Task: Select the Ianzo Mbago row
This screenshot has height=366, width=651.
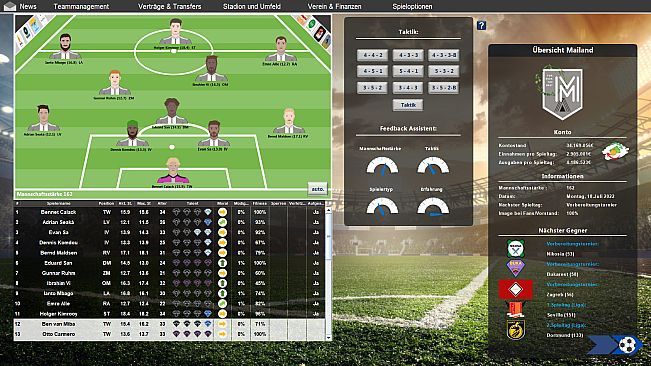Action: 169,293
